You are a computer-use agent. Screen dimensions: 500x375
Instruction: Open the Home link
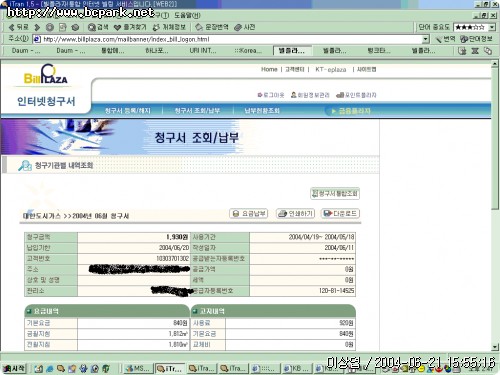coord(269,69)
